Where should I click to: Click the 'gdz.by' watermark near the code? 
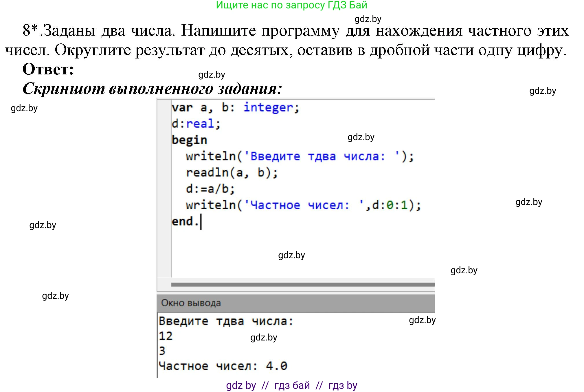pyautogui.click(x=361, y=137)
